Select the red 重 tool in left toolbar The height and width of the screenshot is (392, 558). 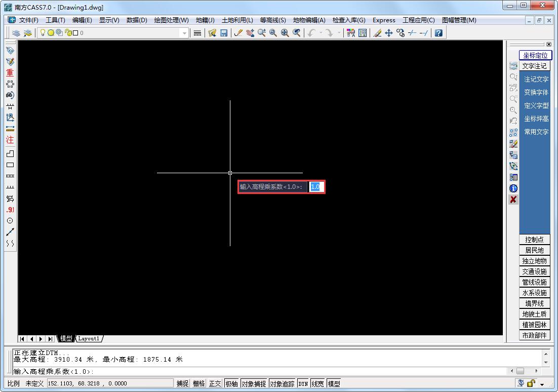click(x=10, y=72)
